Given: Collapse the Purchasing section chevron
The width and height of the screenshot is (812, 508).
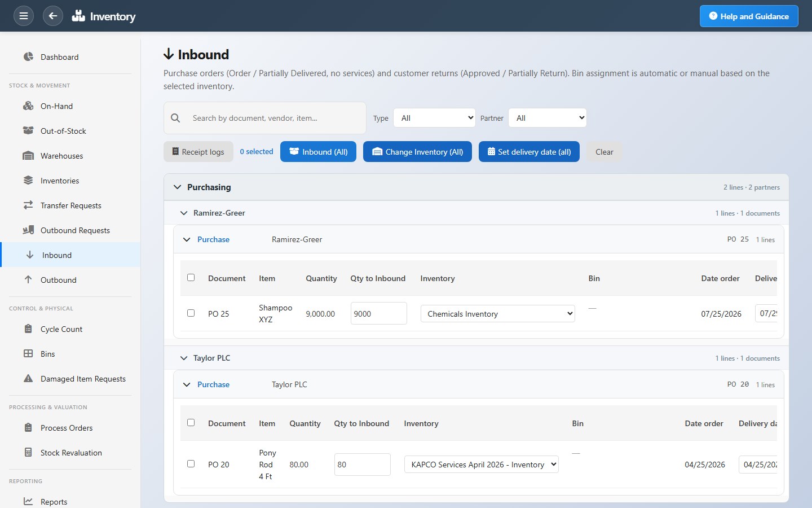Looking at the screenshot, I should pyautogui.click(x=178, y=187).
